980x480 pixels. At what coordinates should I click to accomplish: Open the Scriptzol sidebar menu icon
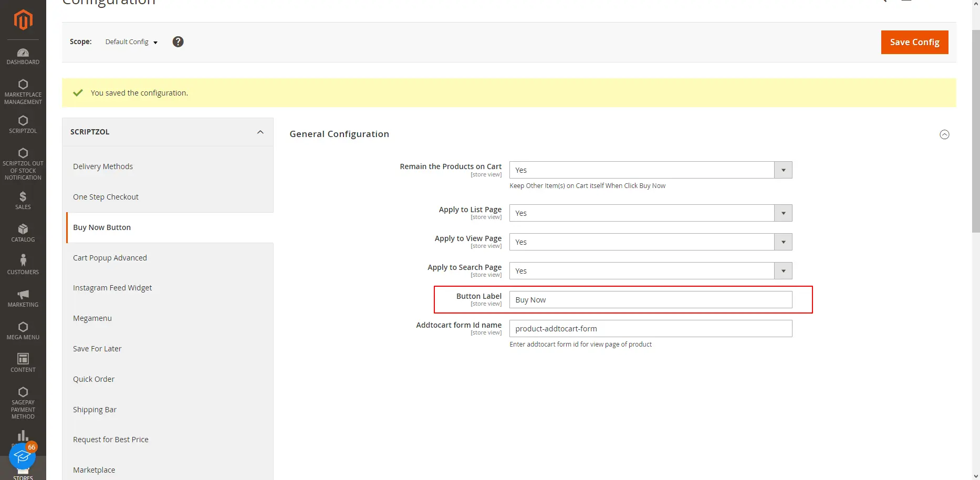click(23, 124)
